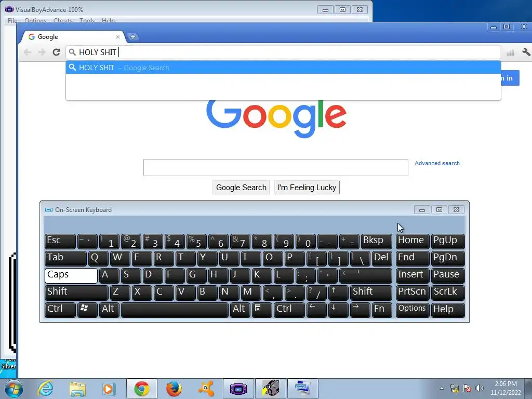Go back with the browser back arrow
This screenshot has height=399, width=532.
click(28, 52)
